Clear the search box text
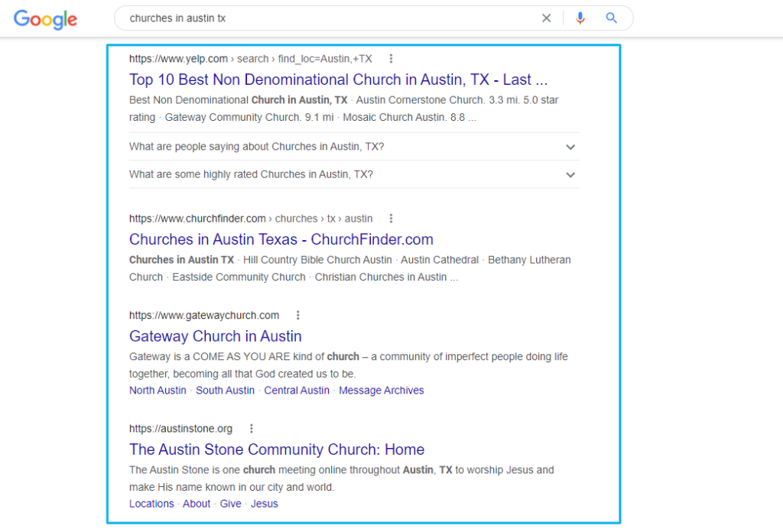 [546, 18]
